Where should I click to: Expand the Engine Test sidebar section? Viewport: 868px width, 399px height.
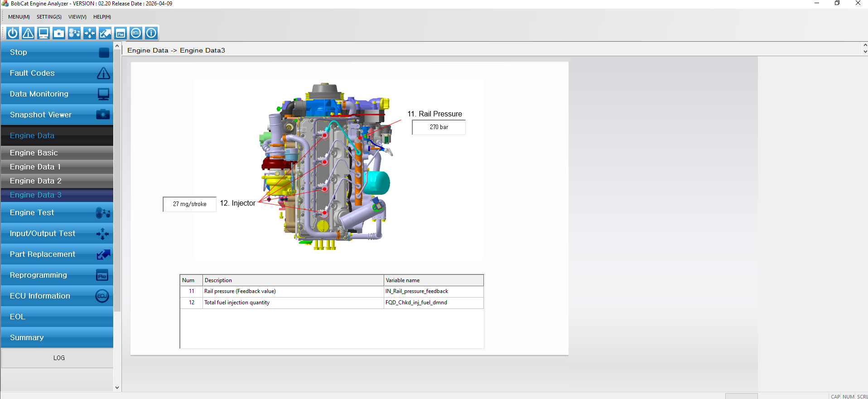coord(57,212)
